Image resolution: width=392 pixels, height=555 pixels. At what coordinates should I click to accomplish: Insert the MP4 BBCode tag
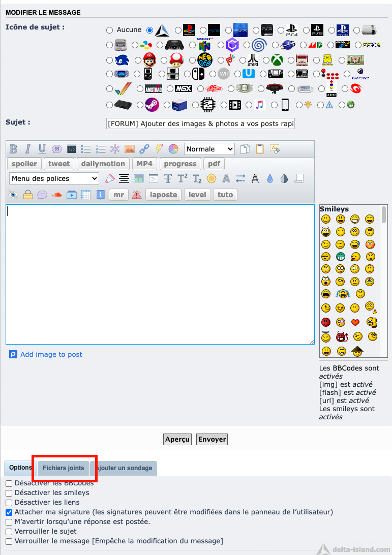click(x=144, y=164)
